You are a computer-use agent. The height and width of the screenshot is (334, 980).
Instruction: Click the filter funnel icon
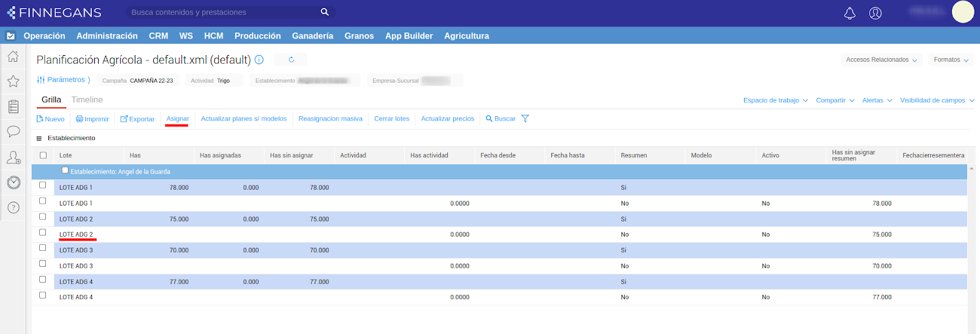click(x=525, y=119)
